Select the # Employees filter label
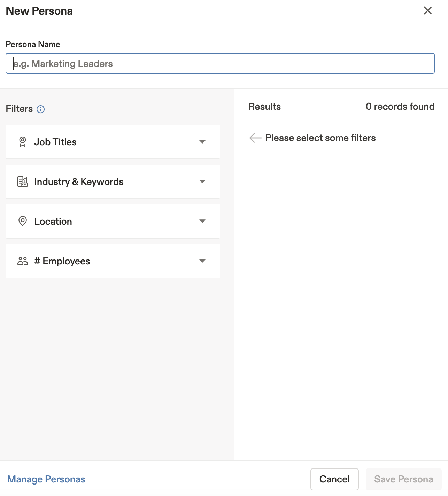Screen dimensions: 448x496 (62, 261)
